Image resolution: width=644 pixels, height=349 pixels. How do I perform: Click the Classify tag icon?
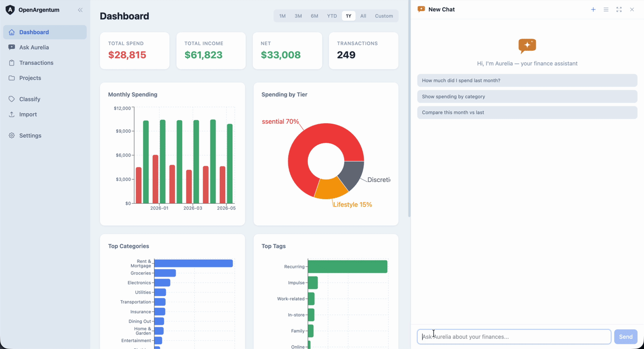(12, 99)
